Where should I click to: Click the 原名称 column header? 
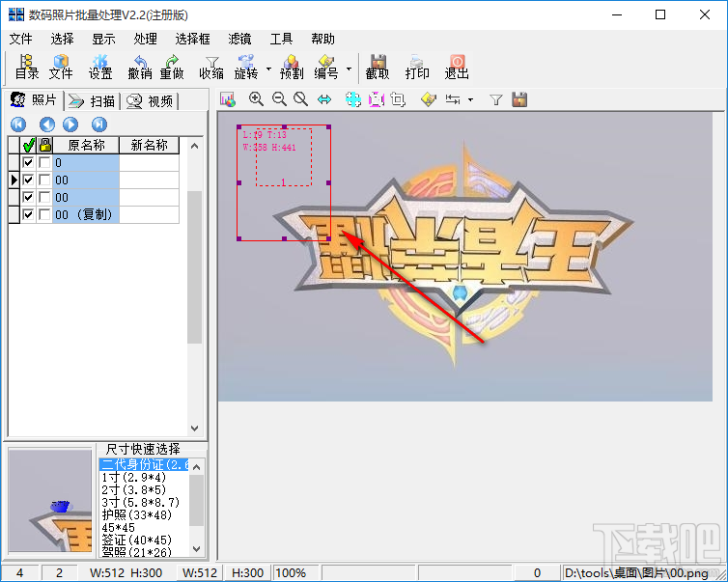point(86,146)
